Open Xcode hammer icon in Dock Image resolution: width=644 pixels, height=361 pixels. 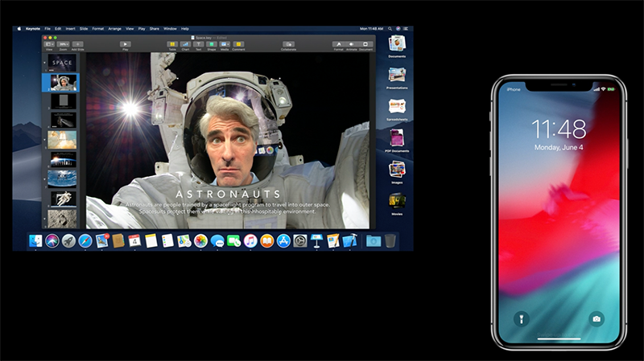pyautogui.click(x=349, y=241)
